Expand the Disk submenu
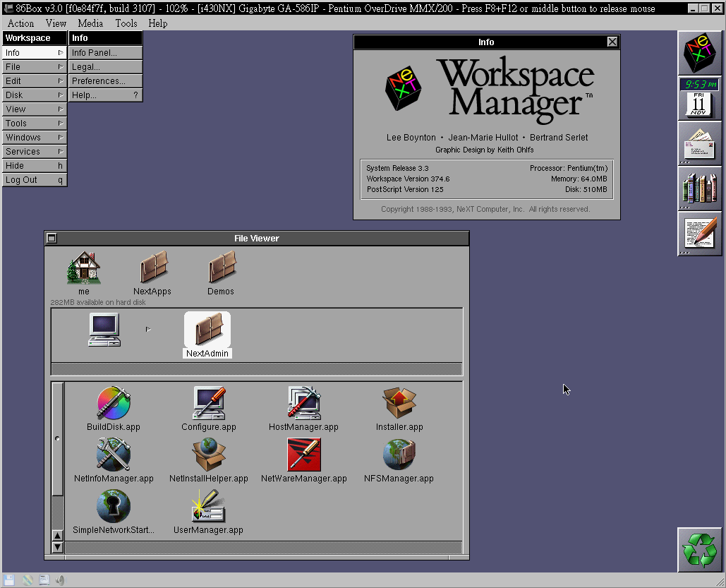Screen dimensions: 726x588 pyautogui.click(x=35, y=95)
